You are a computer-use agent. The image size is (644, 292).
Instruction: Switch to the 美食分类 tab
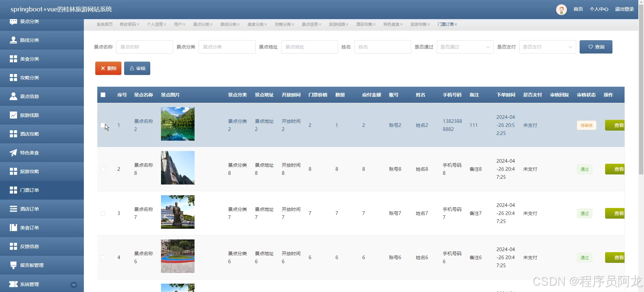pyautogui.click(x=256, y=24)
